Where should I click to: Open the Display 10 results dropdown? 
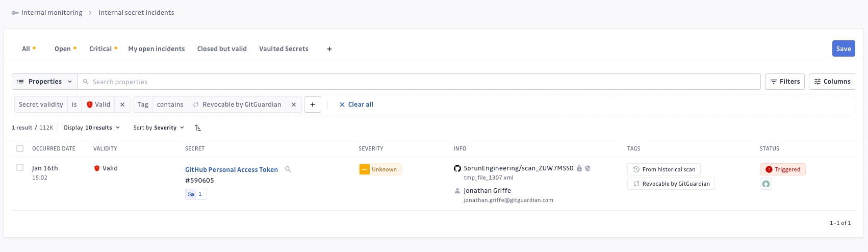92,128
